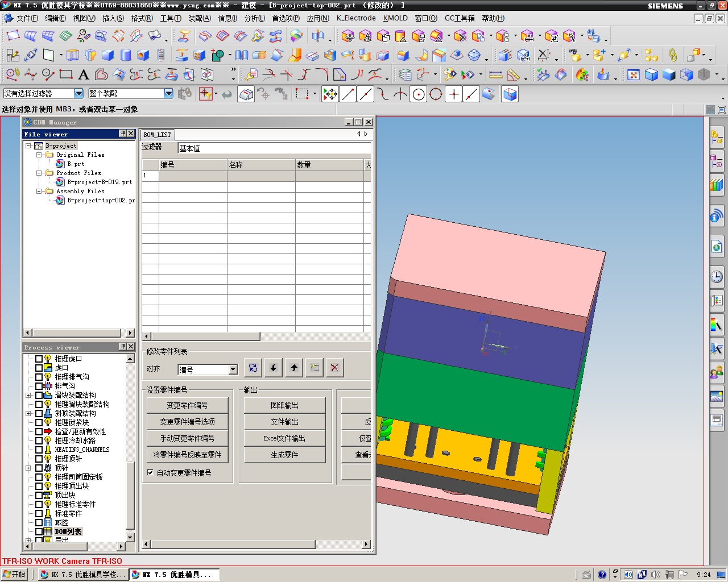Tick the 标准零件 process checkbox
728x582 pixels.
(x=39, y=514)
